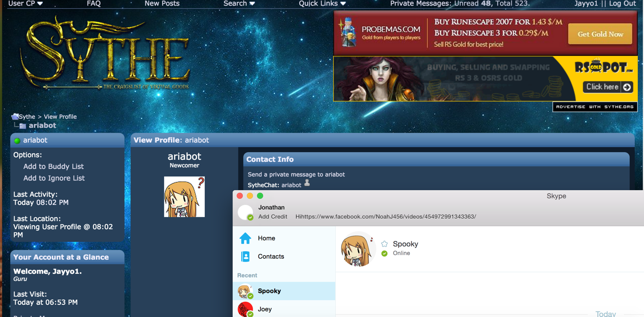Click the green online status dot for ariabot

(x=17, y=140)
